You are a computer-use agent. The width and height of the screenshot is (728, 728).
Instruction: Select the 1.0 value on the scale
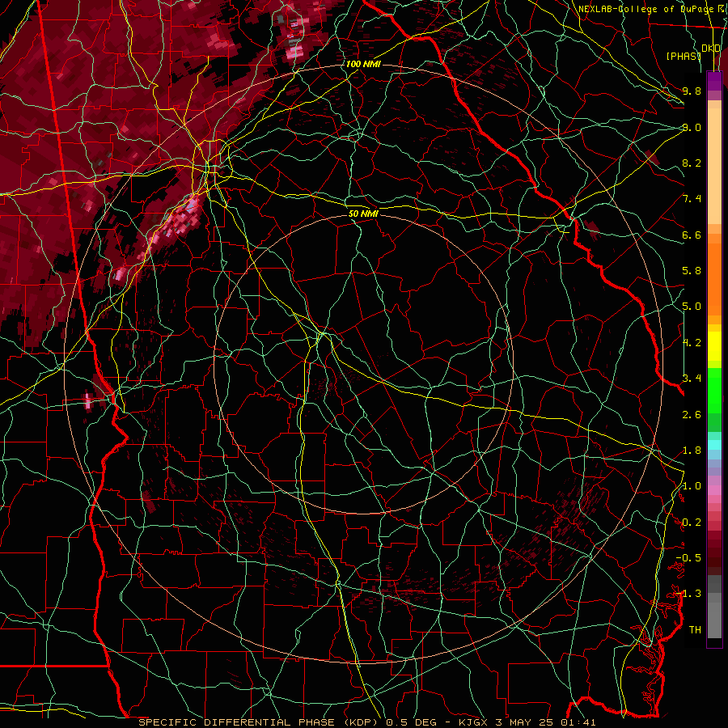point(692,486)
